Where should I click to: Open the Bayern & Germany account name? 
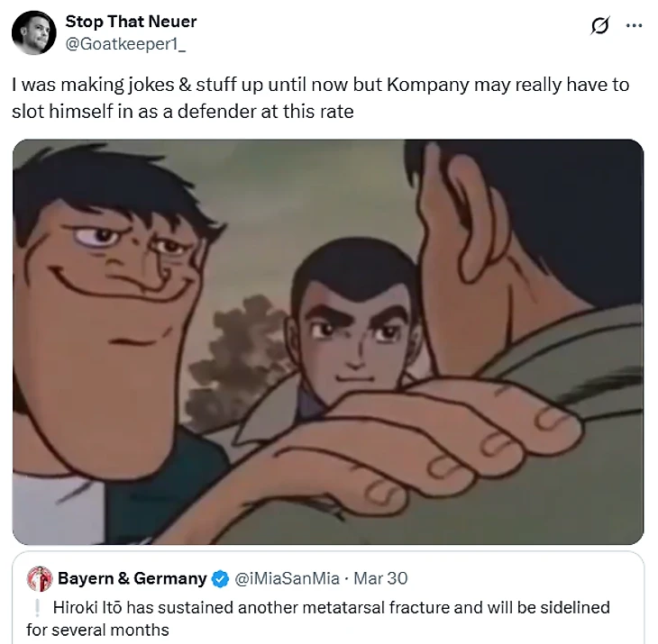pos(133,578)
